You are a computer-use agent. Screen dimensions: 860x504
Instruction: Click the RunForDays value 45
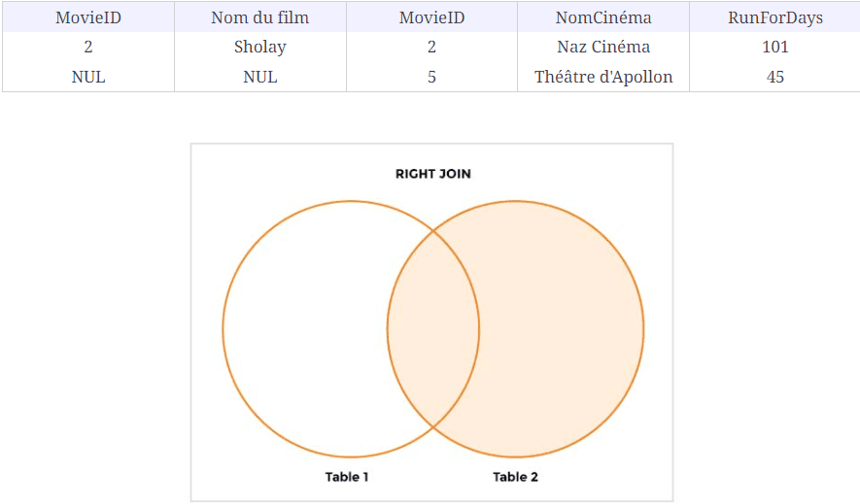point(774,77)
